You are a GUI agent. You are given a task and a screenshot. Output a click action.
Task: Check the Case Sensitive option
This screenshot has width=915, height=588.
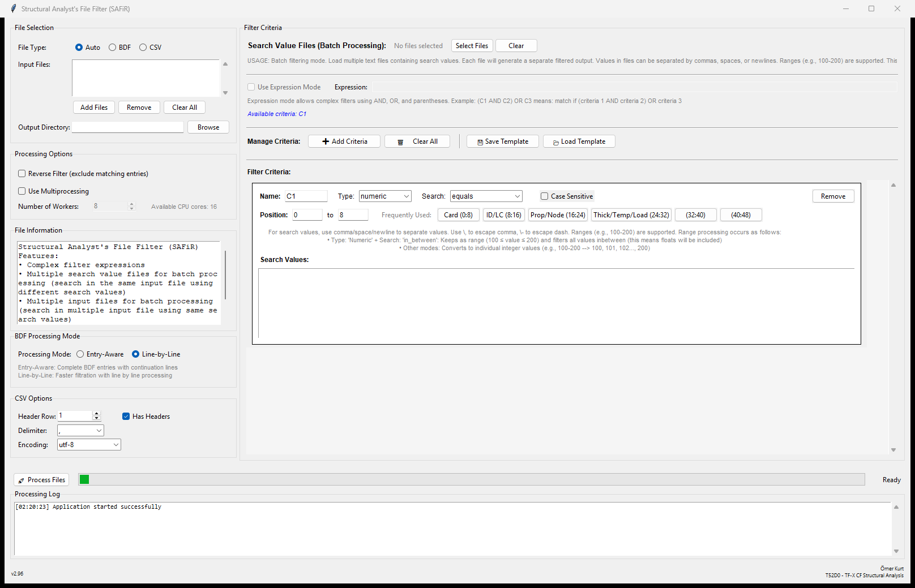coord(544,196)
